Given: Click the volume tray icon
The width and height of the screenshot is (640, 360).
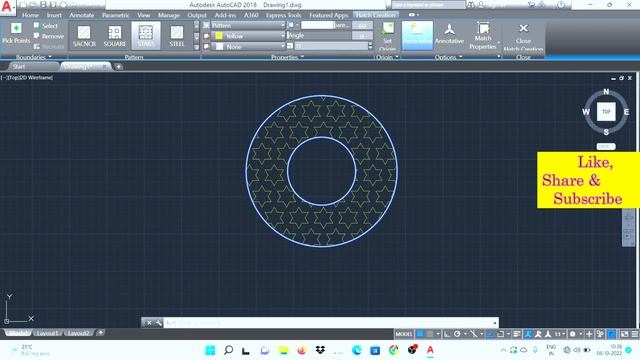Looking at the screenshot, I should 577,350.
